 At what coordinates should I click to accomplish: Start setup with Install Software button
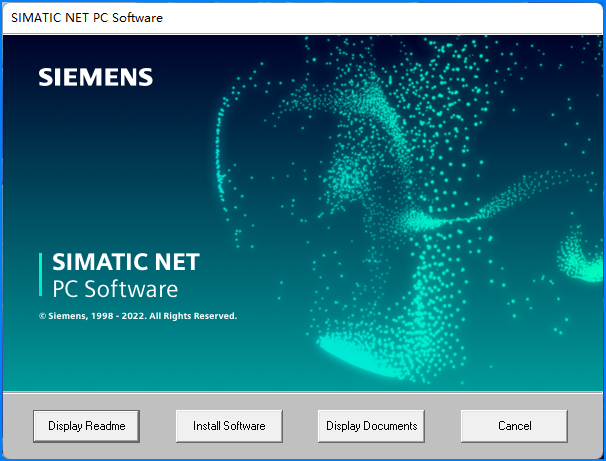[229, 426]
